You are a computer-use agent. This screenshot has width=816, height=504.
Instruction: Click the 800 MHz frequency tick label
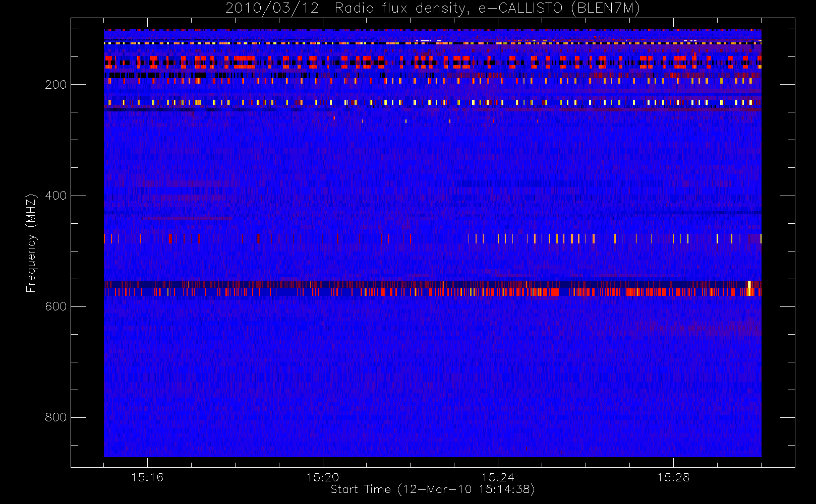coord(56,417)
